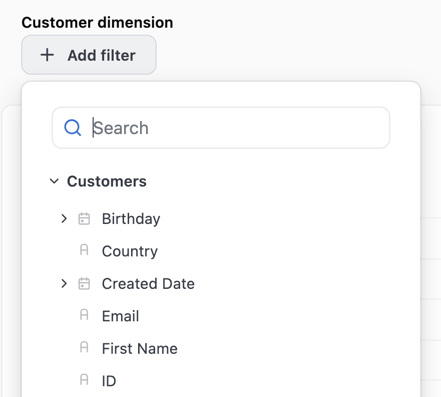Click the Add filter button
Image resolution: width=441 pixels, height=397 pixels.
click(89, 55)
